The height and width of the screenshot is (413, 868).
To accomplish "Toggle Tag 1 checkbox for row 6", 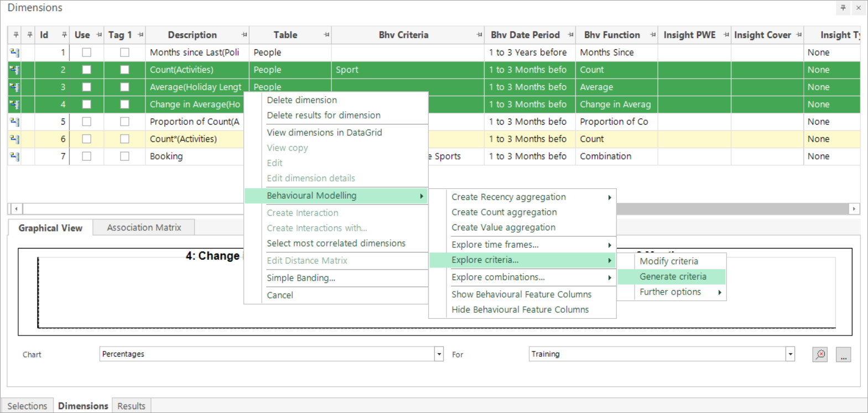I will [x=124, y=139].
